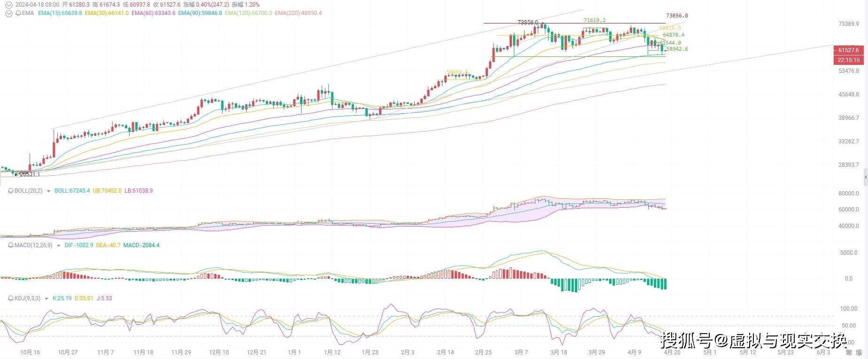Click the UB:73452.0 upper band value
Screen dimensions: 868x359
107,191
